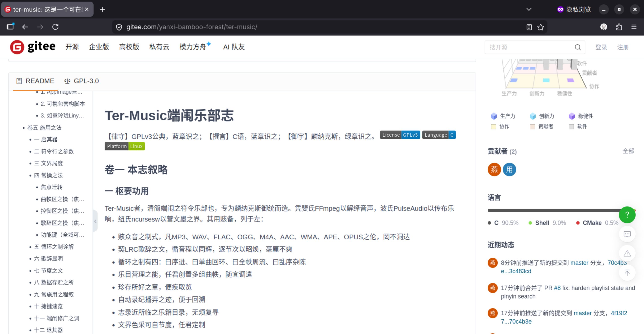
Task: Collapse the README table of contents sidebar
Action: coord(95,221)
